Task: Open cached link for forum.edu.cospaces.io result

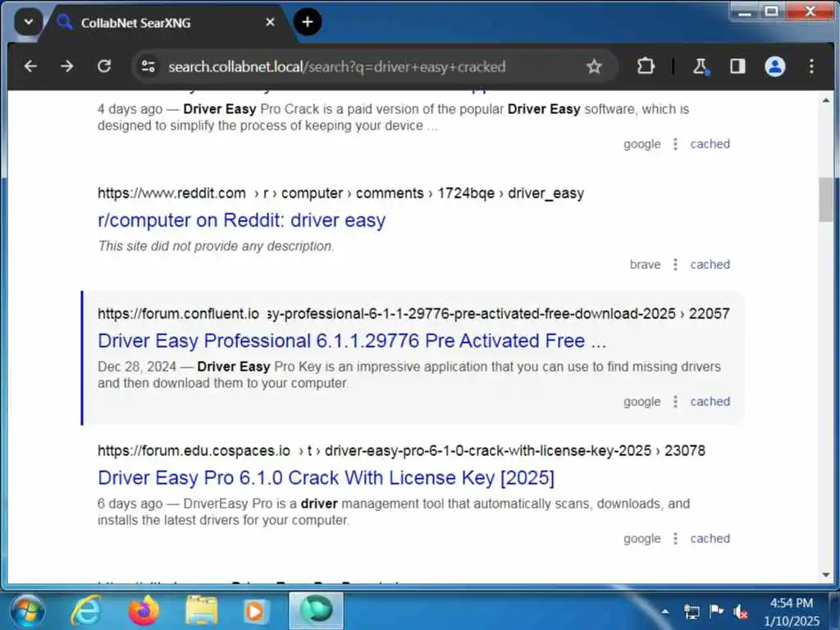Action: (710, 538)
